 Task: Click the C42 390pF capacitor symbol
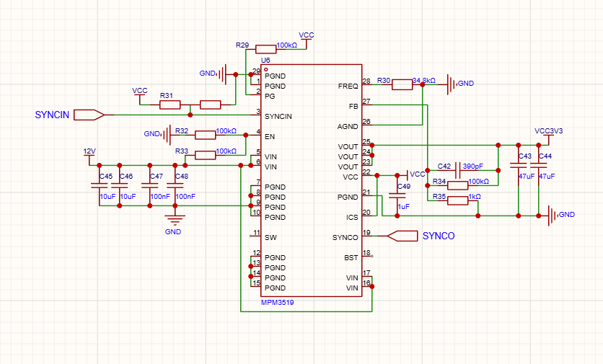(x=457, y=166)
